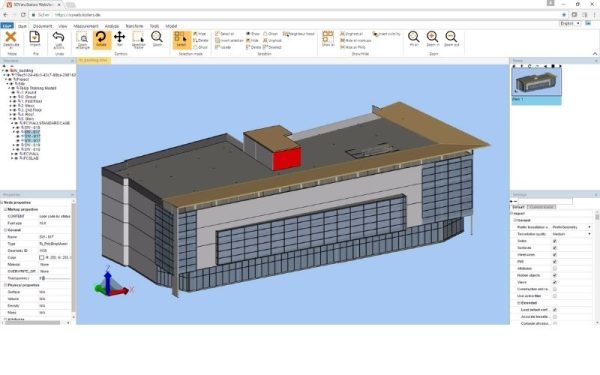Click the View 1 building thumbnail

[x=536, y=82]
